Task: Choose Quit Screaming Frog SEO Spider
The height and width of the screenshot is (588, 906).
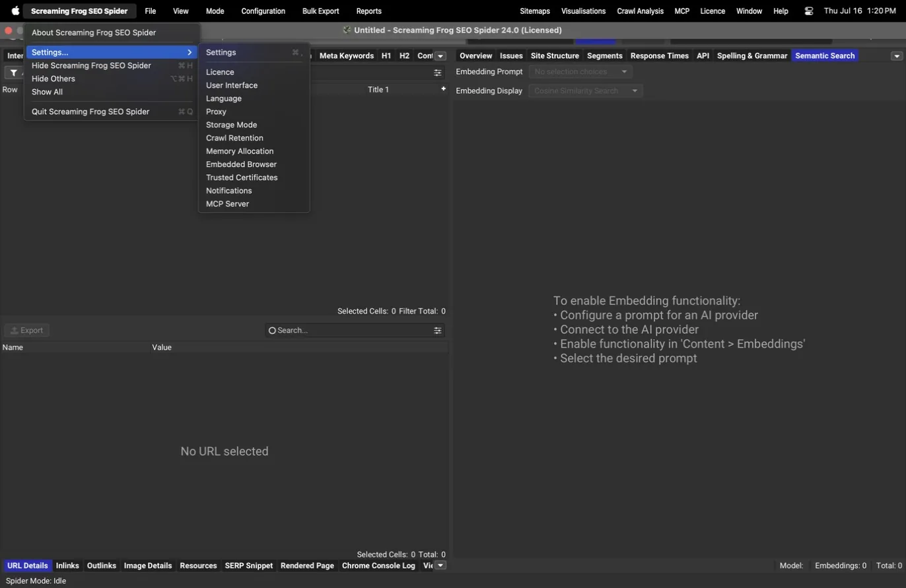Action: 112,112
